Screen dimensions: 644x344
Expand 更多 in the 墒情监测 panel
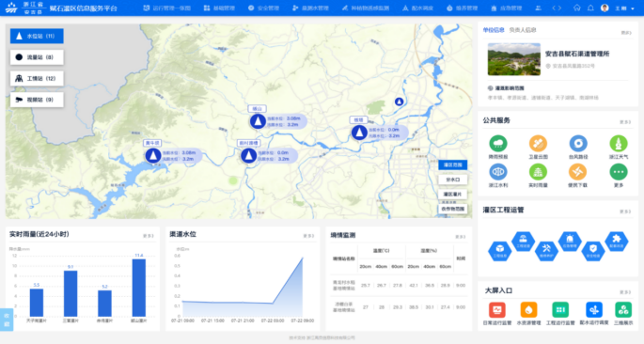(x=461, y=237)
